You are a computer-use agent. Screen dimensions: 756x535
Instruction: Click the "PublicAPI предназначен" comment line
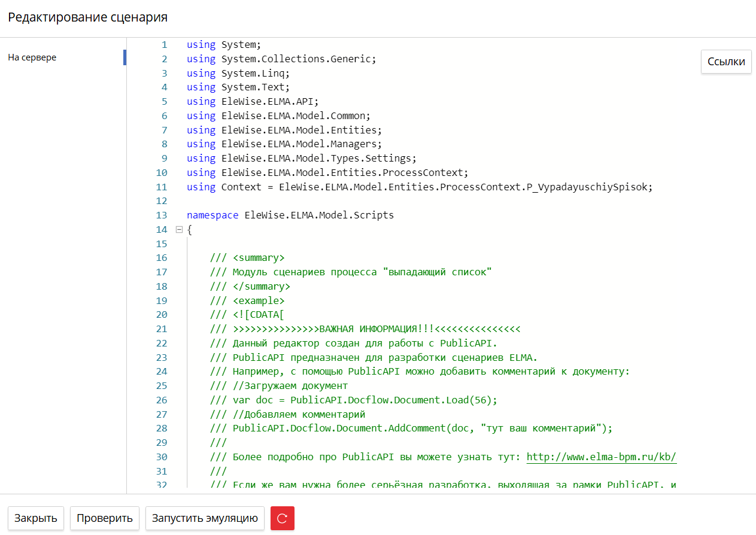click(x=374, y=357)
